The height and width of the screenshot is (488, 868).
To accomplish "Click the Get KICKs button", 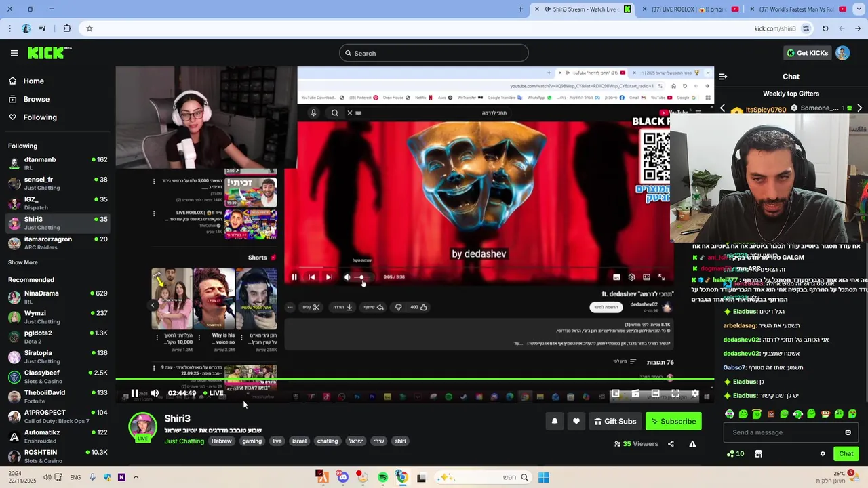I will 807,53.
